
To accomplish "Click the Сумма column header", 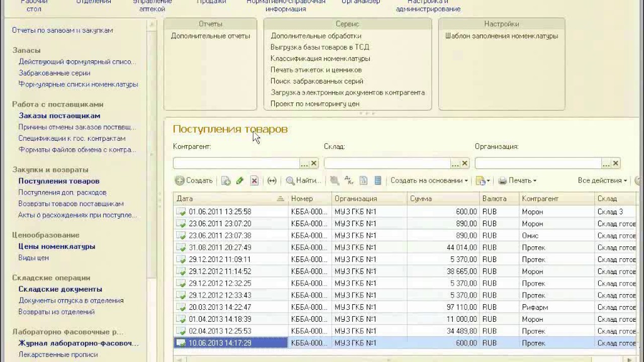I will (x=443, y=199).
